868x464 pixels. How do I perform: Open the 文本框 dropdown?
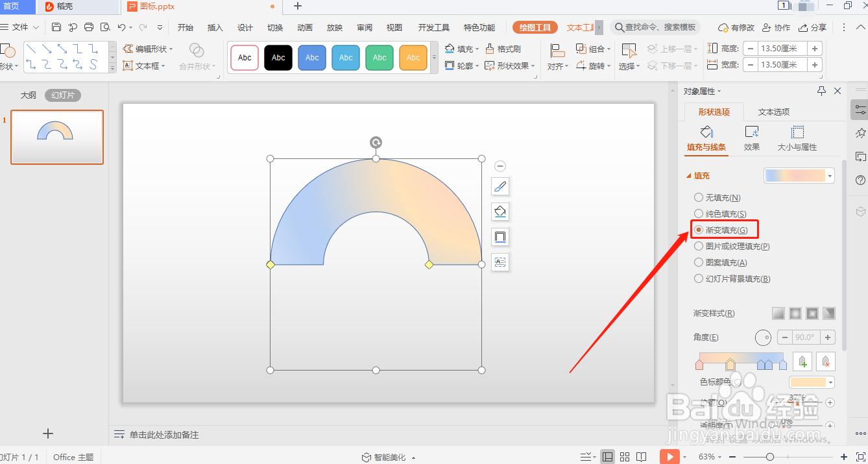click(145, 66)
